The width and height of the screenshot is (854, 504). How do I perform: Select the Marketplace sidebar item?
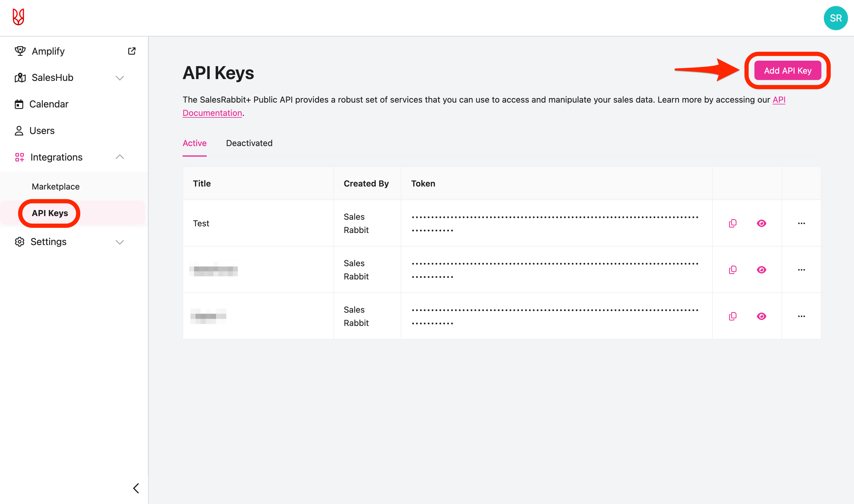[x=56, y=187]
